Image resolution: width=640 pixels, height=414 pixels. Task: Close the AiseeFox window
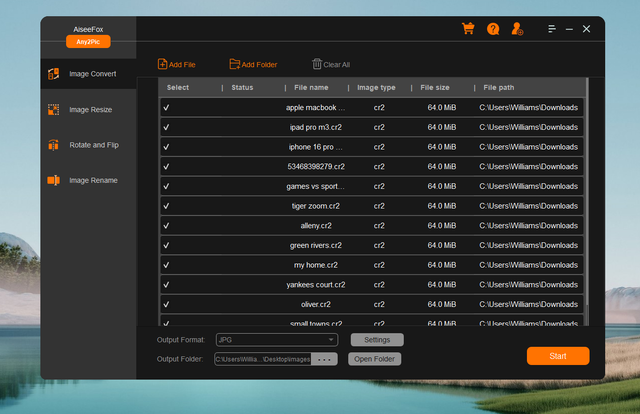click(586, 29)
